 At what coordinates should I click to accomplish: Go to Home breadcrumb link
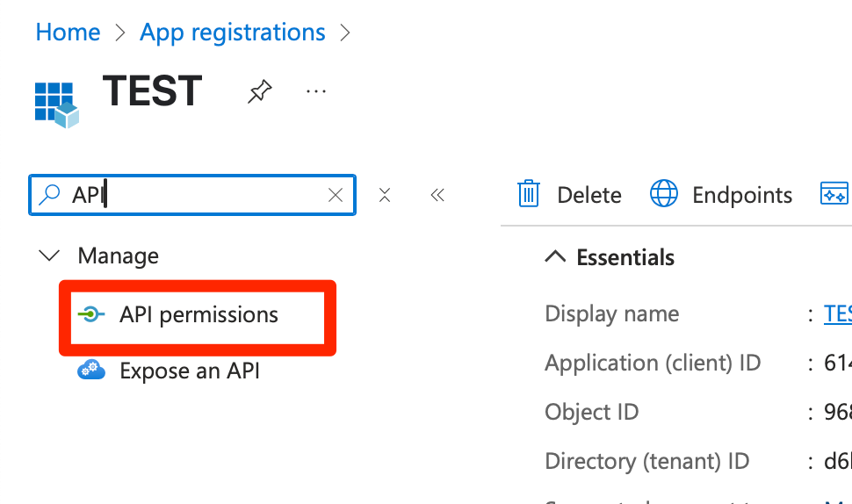(68, 32)
